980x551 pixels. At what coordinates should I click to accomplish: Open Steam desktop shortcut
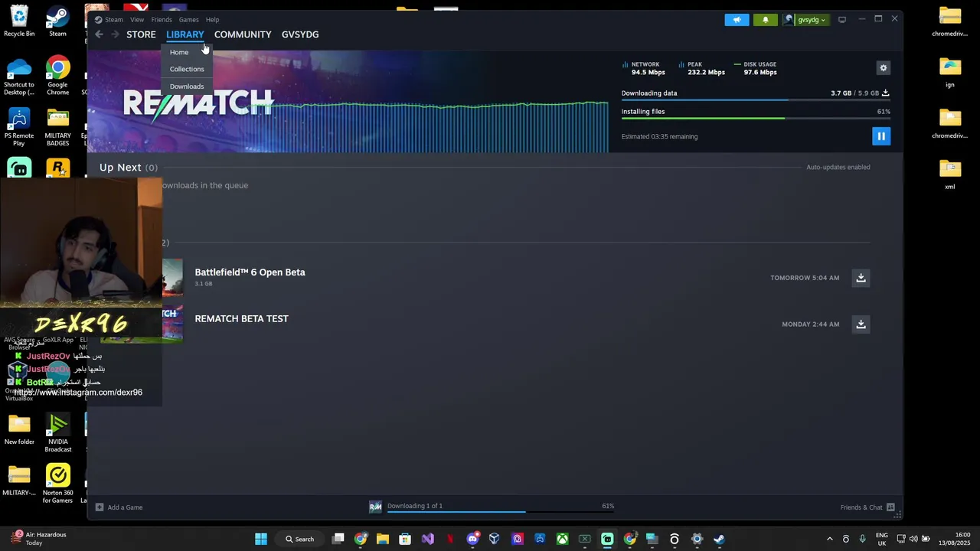pyautogui.click(x=57, y=21)
